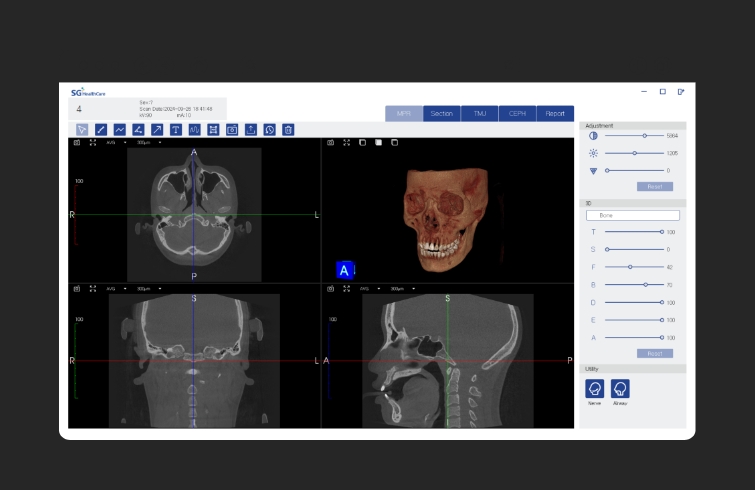The width and height of the screenshot is (755, 490).
Task: Adjust the B slider in 3D panel
Action: [634, 284]
